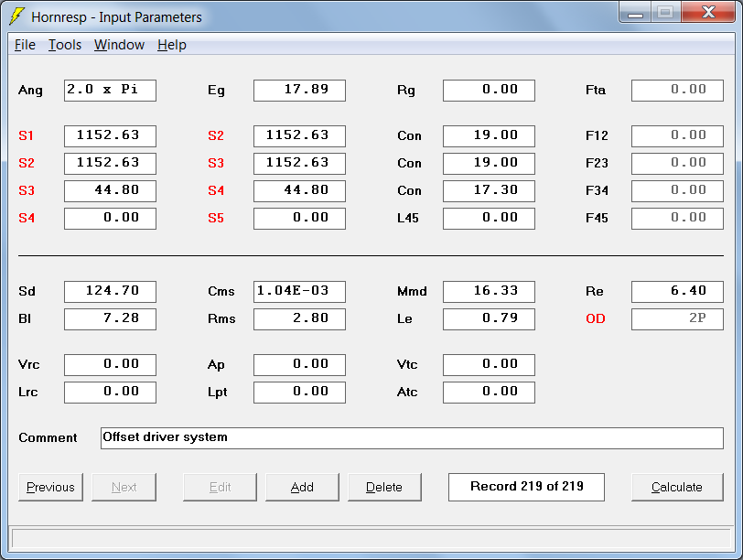Click the red OD label
This screenshot has width=743, height=560.
pos(595,318)
